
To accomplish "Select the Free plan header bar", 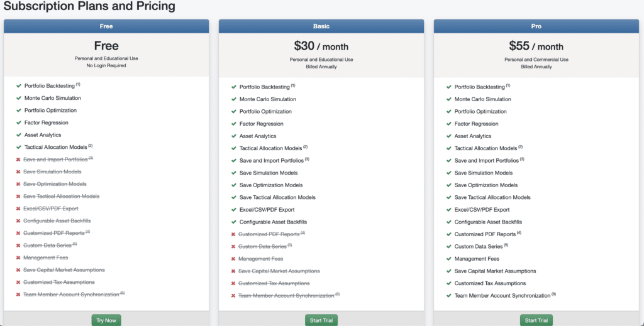I will (106, 26).
